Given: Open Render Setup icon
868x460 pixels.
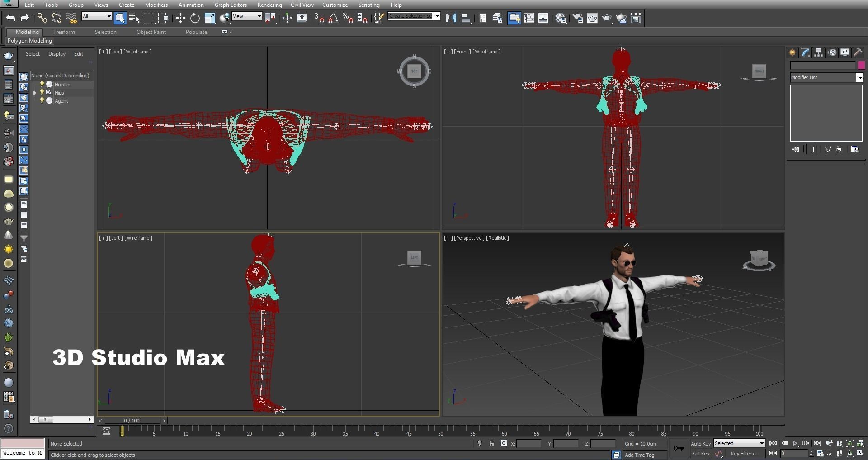Looking at the screenshot, I should click(x=578, y=18).
